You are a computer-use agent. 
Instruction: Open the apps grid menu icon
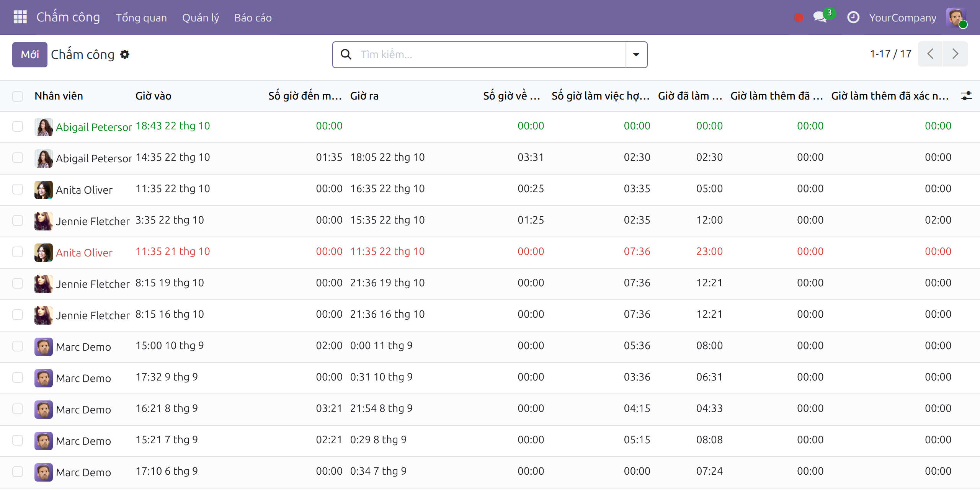click(x=20, y=17)
